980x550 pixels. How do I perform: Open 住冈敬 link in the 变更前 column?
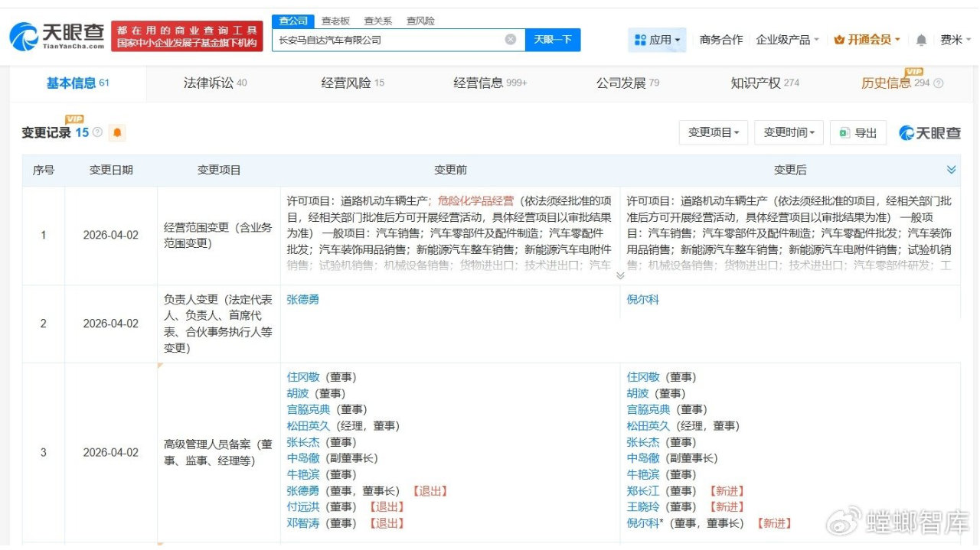[302, 377]
